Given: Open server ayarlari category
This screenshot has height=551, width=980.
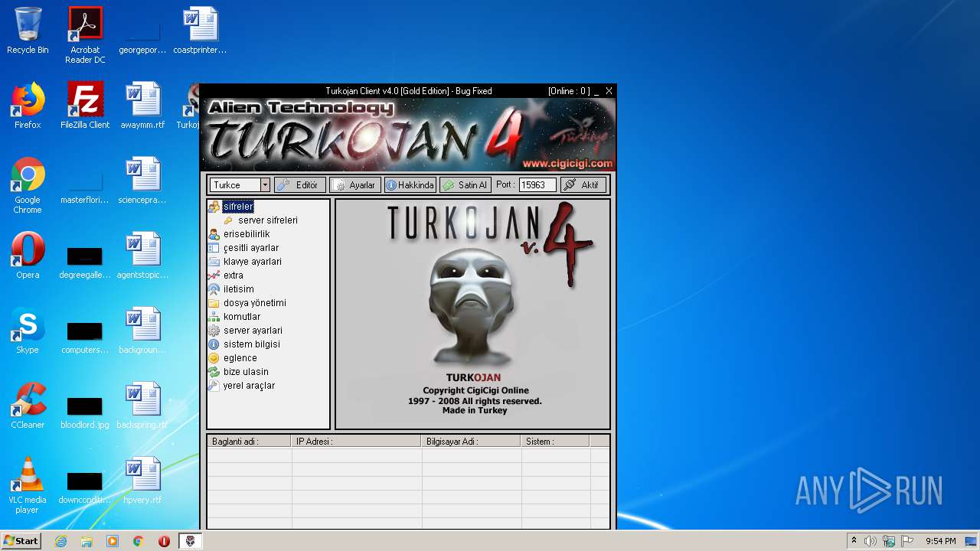Looking at the screenshot, I should point(253,331).
